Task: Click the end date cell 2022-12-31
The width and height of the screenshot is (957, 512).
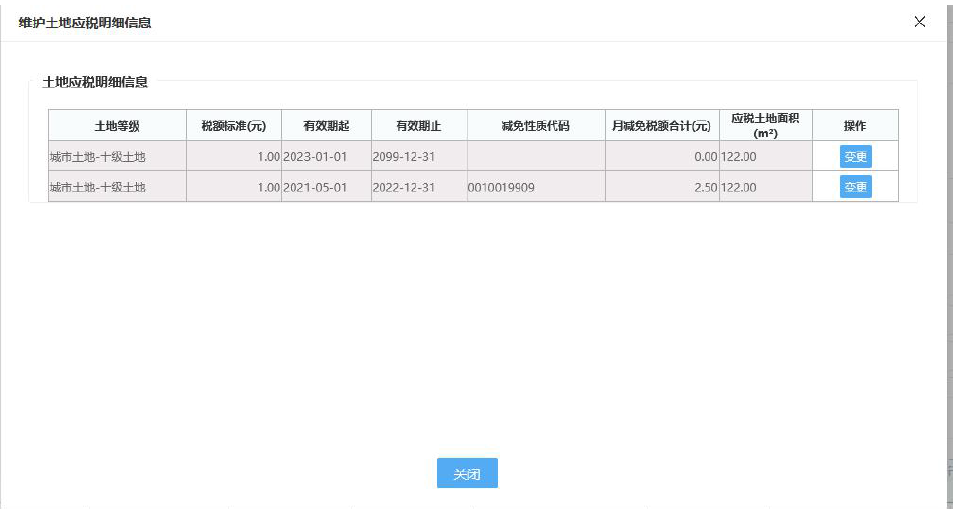Action: 419,187
